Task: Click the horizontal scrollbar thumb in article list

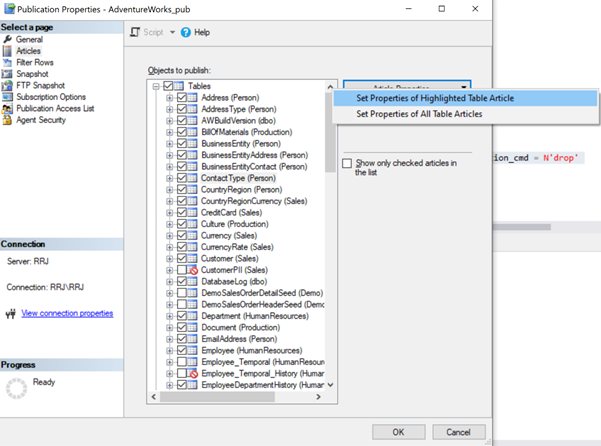Action: (x=217, y=397)
